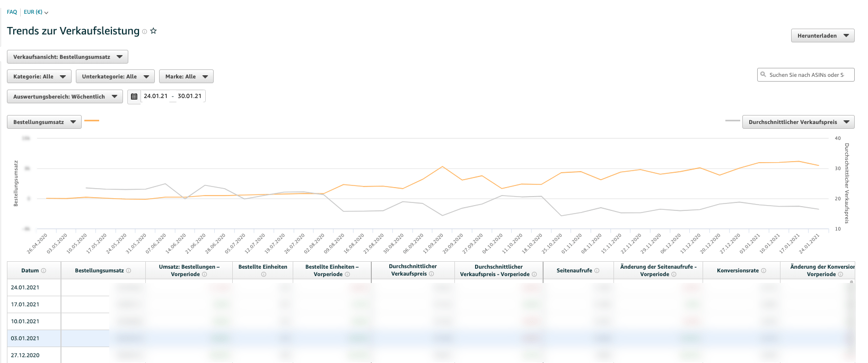The image size is (868, 363).
Task: Click info icon beside Bestellungsumsatz column header
Action: pos(128,271)
